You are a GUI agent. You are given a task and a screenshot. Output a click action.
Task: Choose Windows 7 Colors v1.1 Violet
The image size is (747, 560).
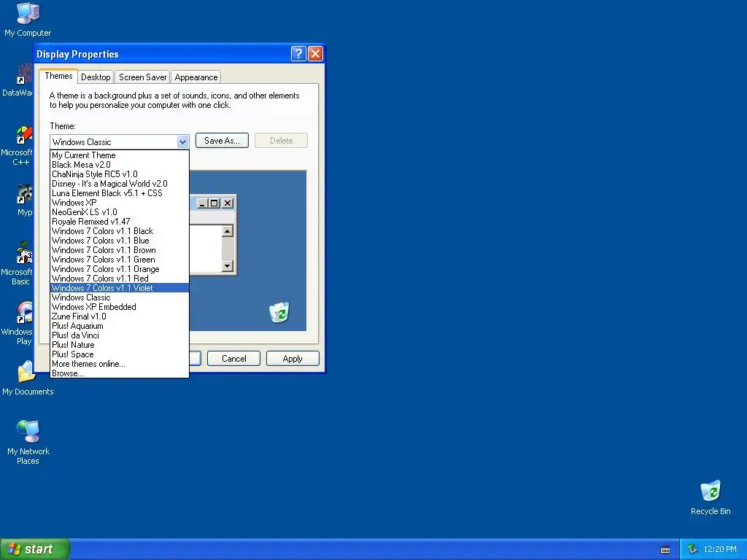click(120, 288)
